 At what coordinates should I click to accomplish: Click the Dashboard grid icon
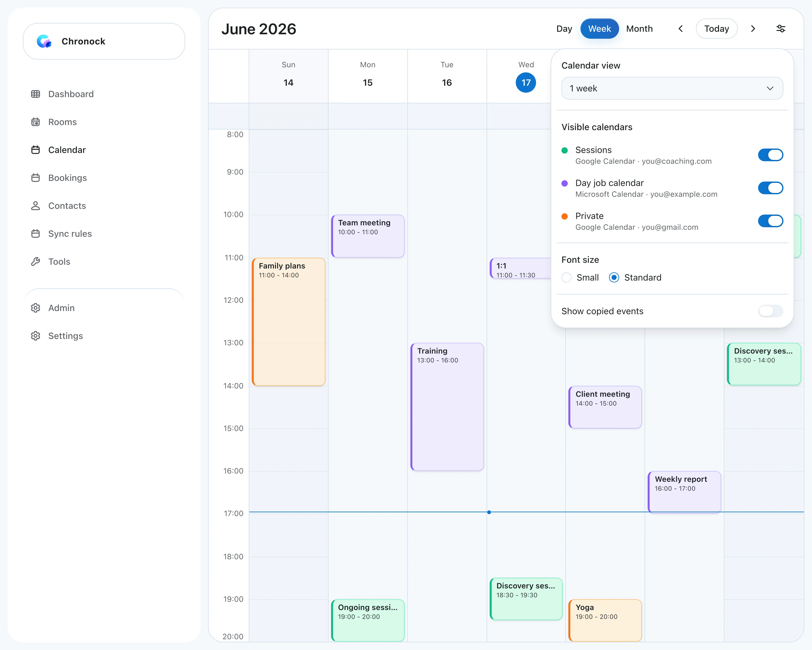(x=35, y=94)
